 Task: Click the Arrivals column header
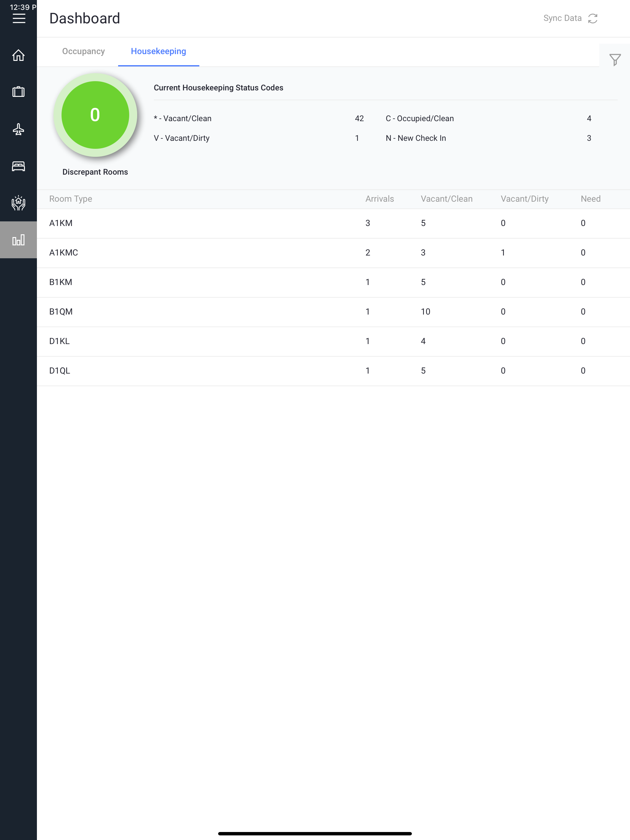tap(380, 199)
